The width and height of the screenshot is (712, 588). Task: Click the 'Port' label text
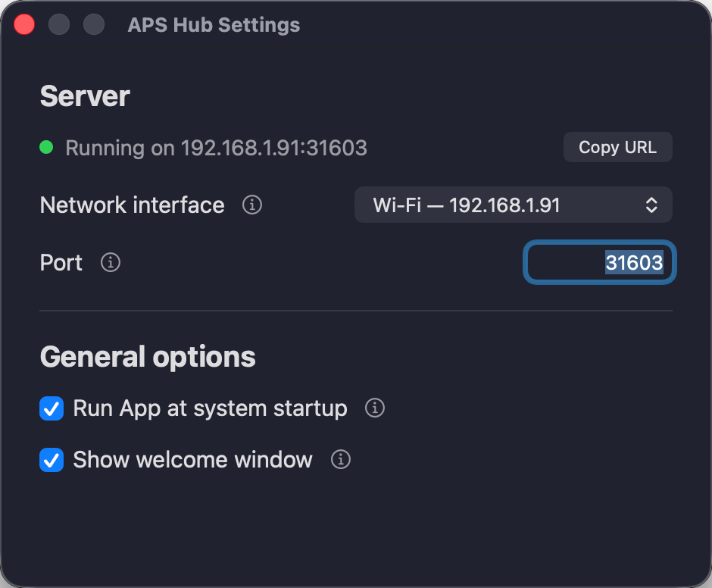click(x=61, y=263)
